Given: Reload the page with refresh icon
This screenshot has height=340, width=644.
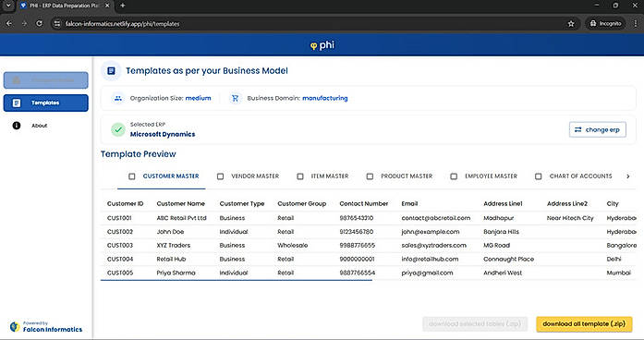Looking at the screenshot, I should click(x=39, y=24).
